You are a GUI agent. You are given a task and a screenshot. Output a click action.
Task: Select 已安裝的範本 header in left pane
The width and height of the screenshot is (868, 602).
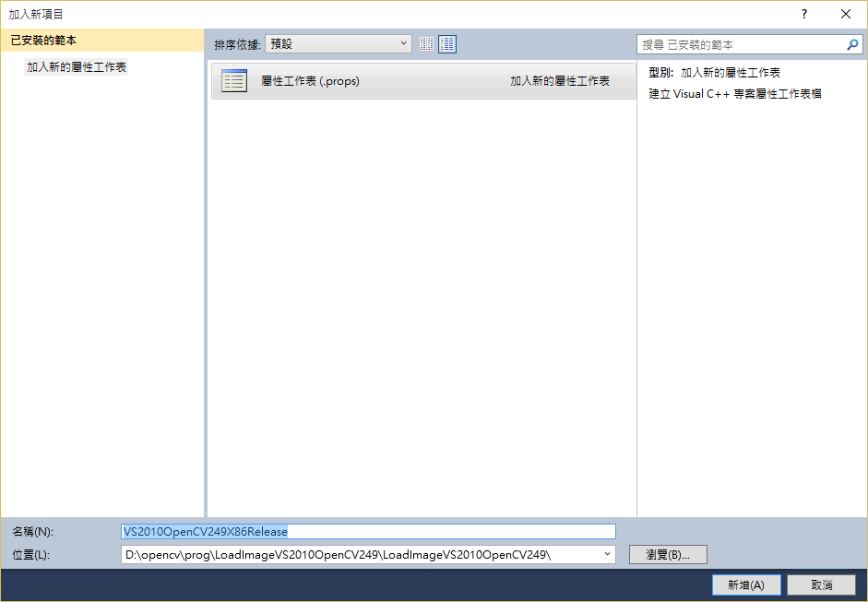pos(101,41)
